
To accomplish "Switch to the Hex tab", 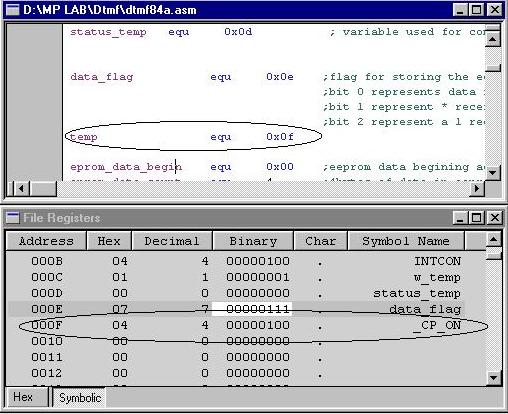I will [27, 397].
